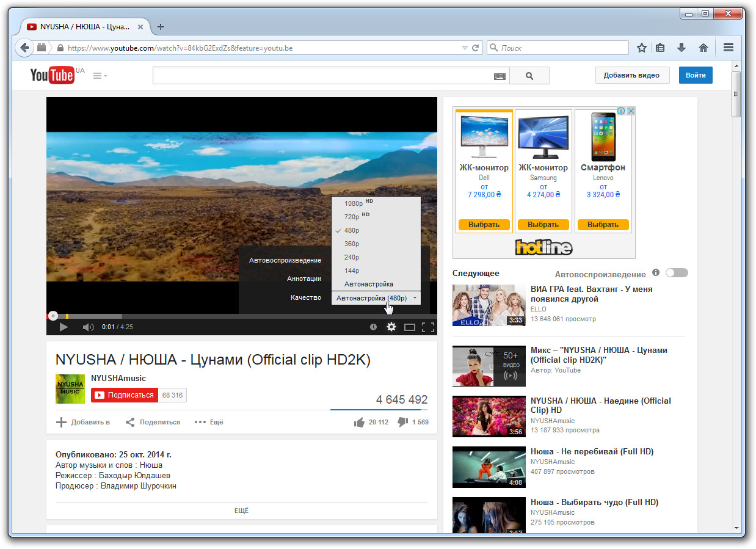Toggle the player settings gear
756x549 pixels.
391,327
